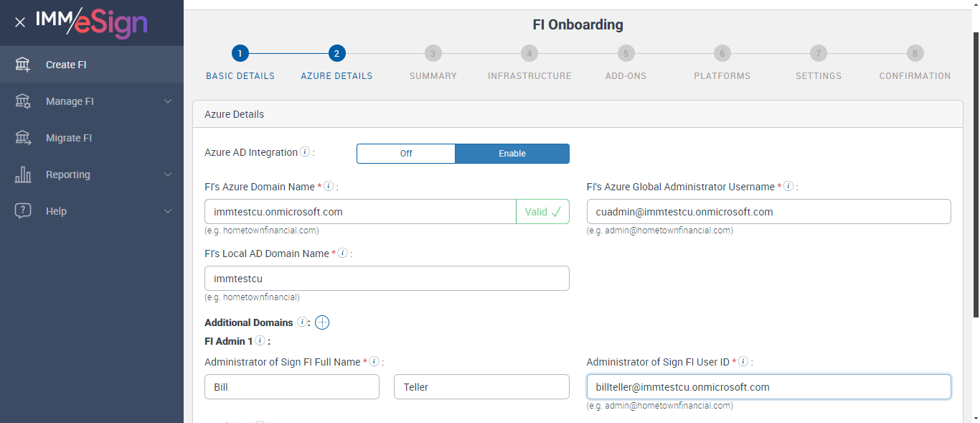Image resolution: width=980 pixels, height=423 pixels.
Task: Click the Migrate FI sidebar icon
Action: pyautogui.click(x=23, y=138)
